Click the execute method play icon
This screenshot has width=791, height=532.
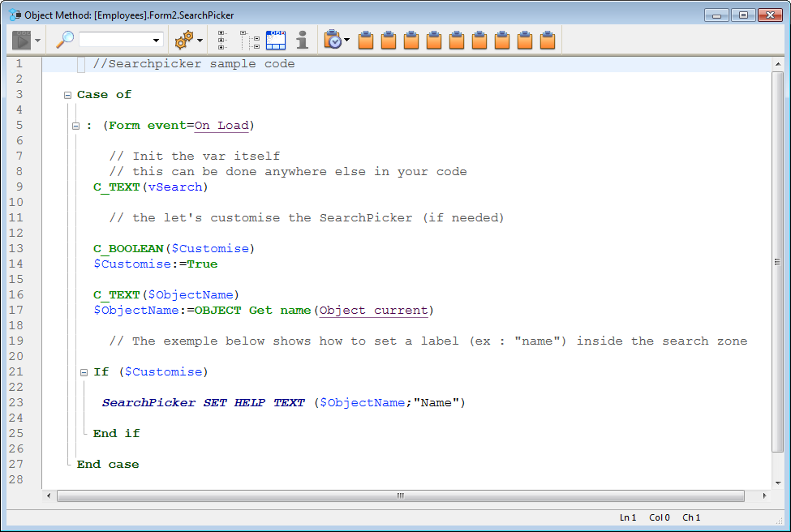tap(21, 40)
